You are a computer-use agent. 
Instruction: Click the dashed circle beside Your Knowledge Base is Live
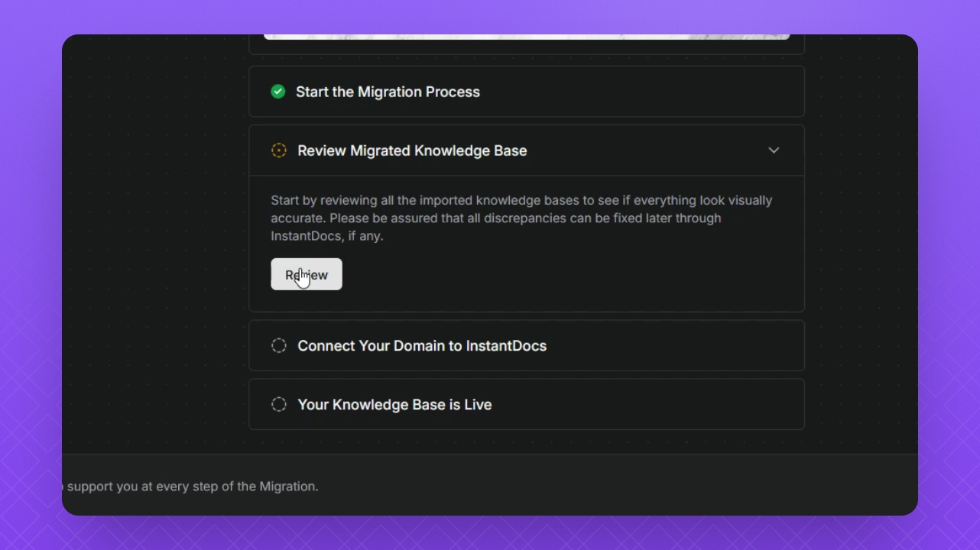(279, 405)
